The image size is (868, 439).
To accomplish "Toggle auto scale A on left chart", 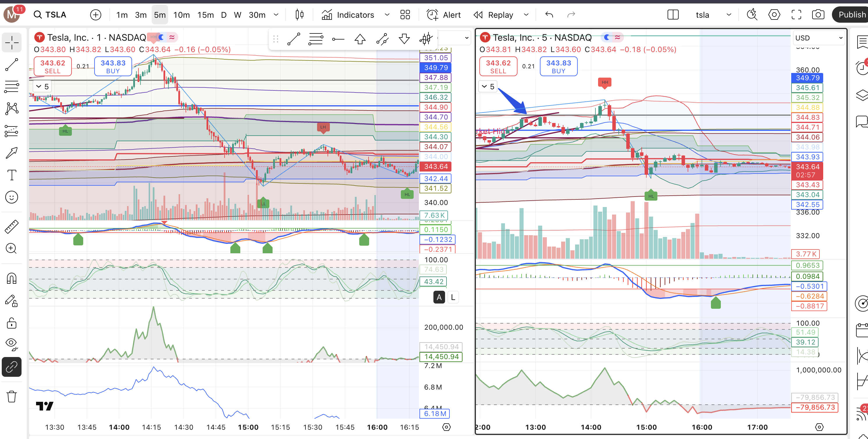I will [439, 297].
